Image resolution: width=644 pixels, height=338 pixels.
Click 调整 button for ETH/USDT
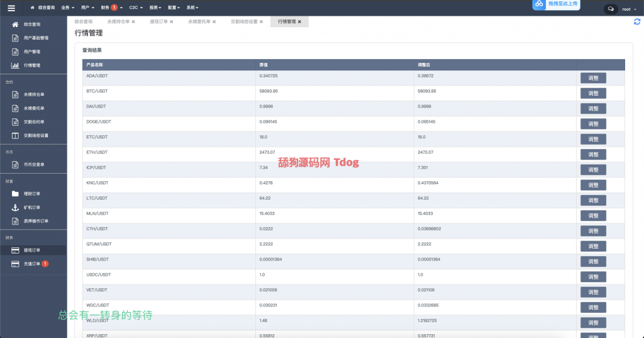593,154
